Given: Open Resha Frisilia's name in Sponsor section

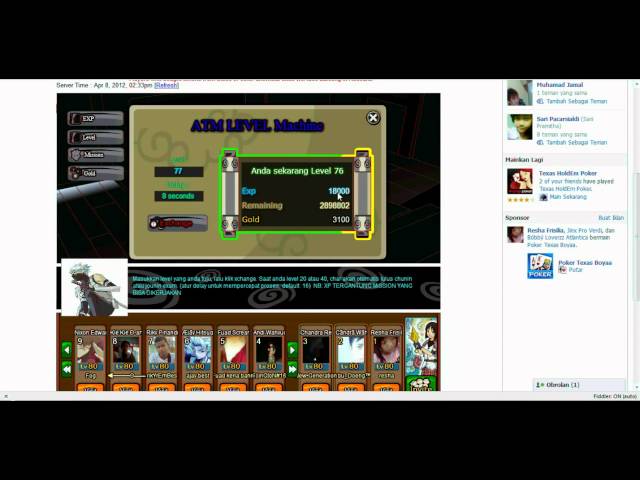Looking at the screenshot, I should pos(545,231).
